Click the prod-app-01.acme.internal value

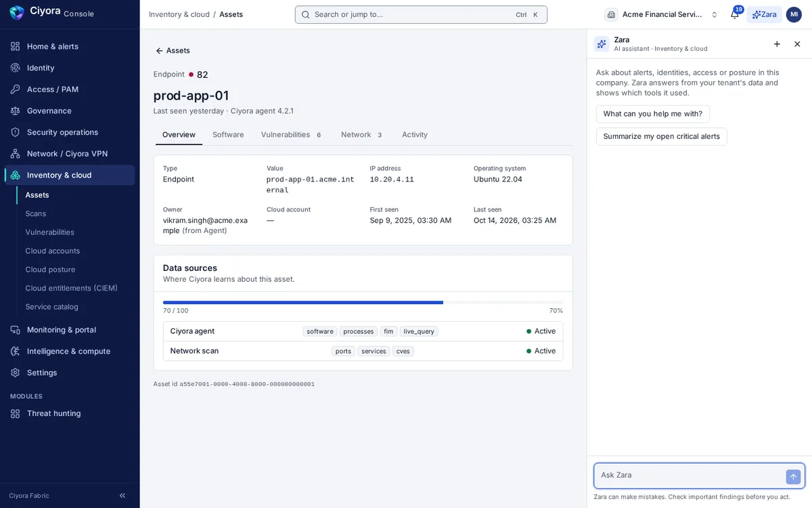click(310, 185)
